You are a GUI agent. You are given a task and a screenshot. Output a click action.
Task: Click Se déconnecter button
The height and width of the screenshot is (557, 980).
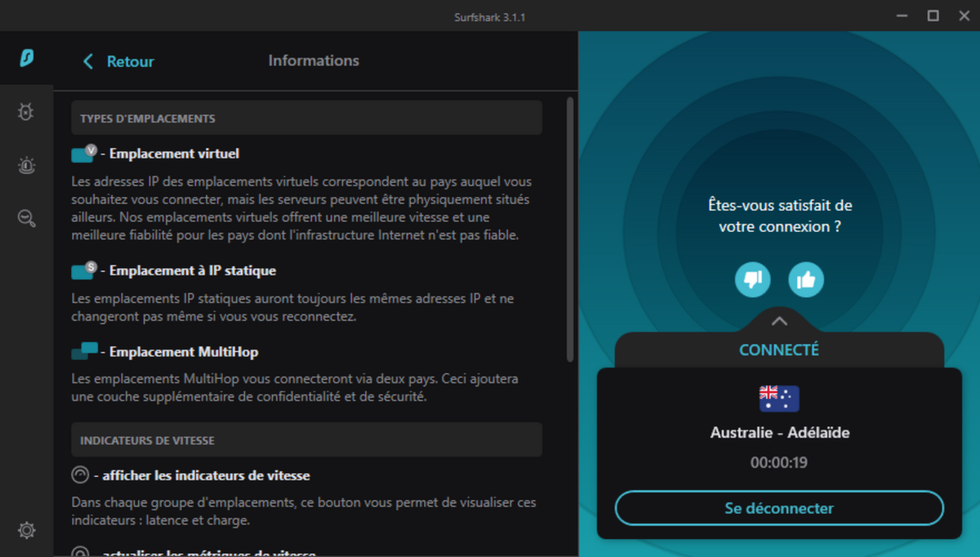click(779, 508)
